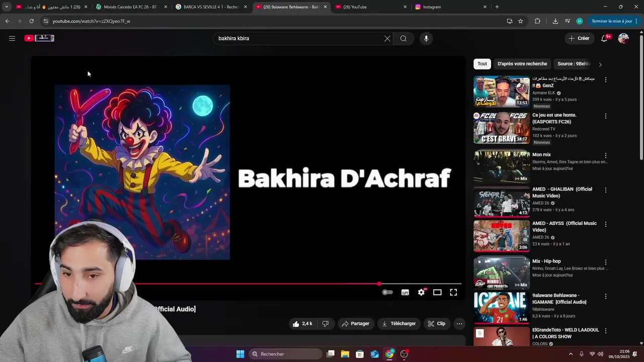Open more actions menu beside Clip
Screen dimensions: 644x362
(x=459, y=324)
